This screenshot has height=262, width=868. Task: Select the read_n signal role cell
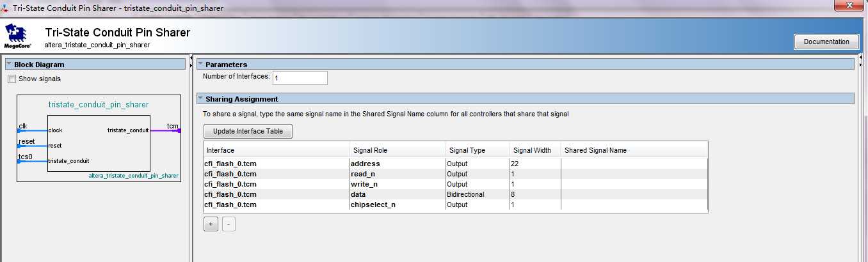398,174
